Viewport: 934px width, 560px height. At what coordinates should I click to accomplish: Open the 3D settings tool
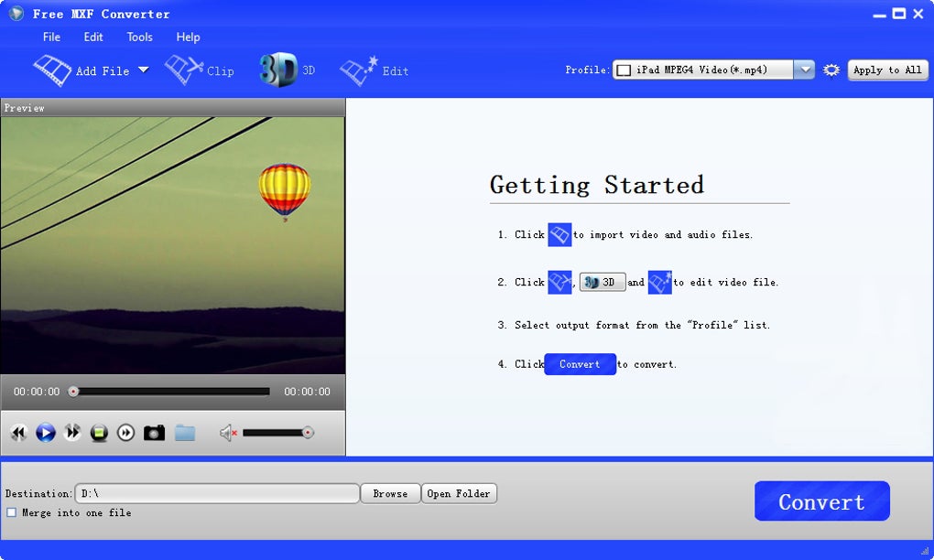click(x=288, y=70)
